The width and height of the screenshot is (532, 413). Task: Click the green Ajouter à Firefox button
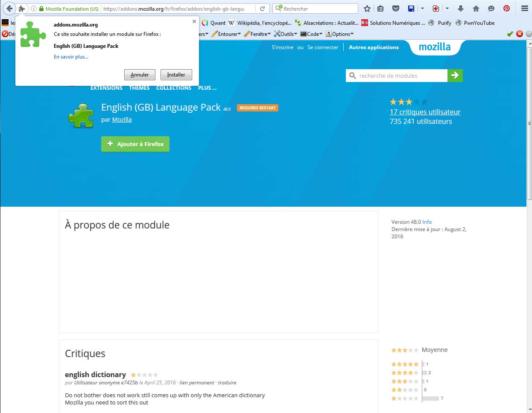pos(135,144)
